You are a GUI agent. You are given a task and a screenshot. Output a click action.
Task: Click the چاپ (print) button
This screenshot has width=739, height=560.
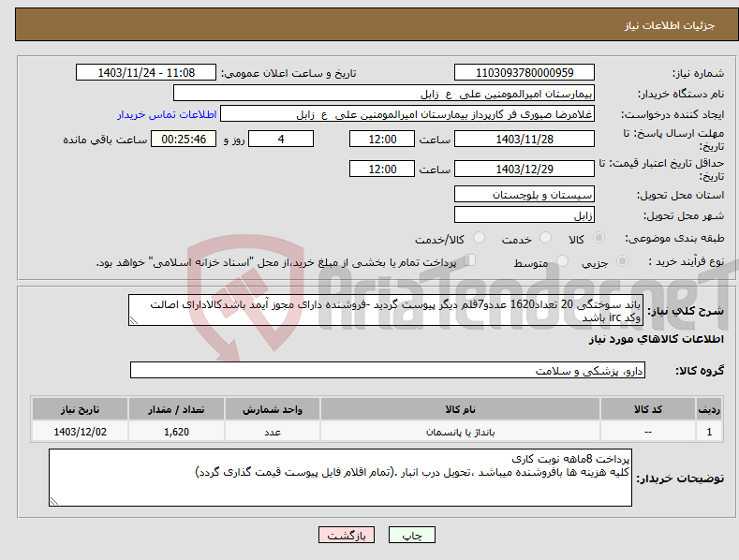tap(411, 535)
